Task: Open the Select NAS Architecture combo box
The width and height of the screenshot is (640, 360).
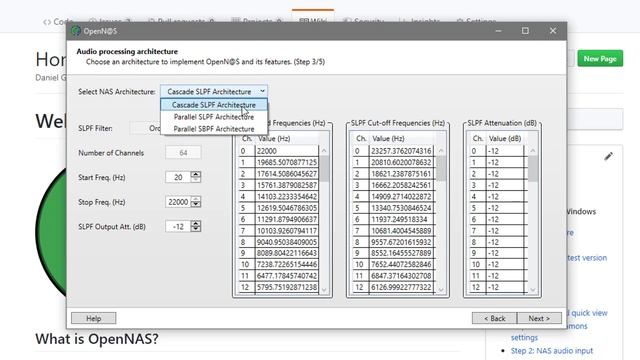Action: (214, 91)
